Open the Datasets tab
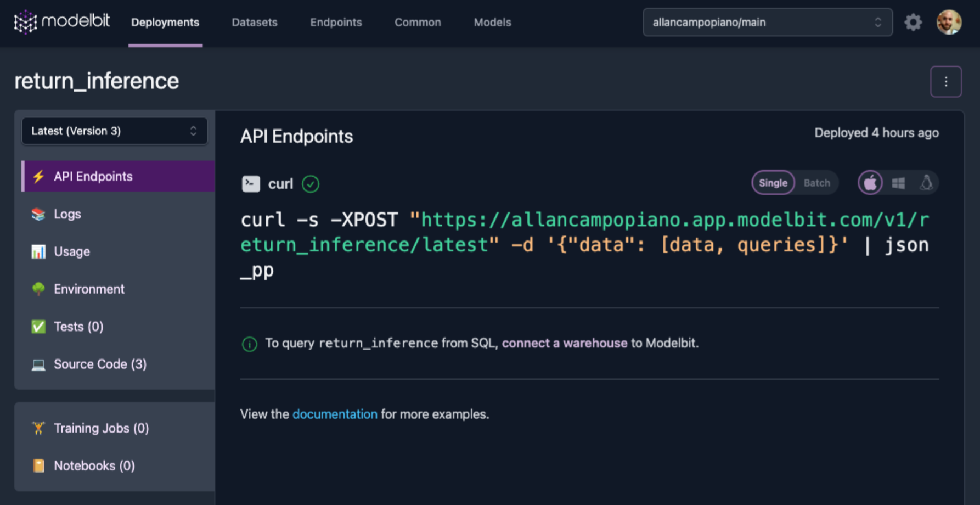Viewport: 980px width, 505px height. pyautogui.click(x=255, y=23)
